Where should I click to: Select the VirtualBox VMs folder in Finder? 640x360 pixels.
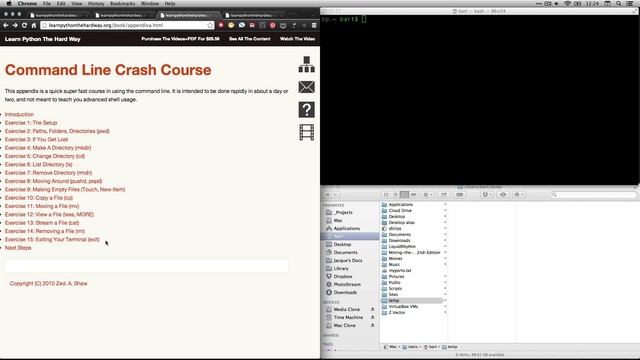click(403, 307)
